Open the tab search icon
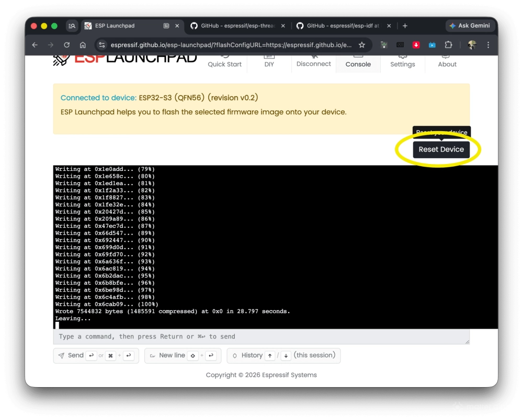The image size is (523, 420). pos(72,26)
